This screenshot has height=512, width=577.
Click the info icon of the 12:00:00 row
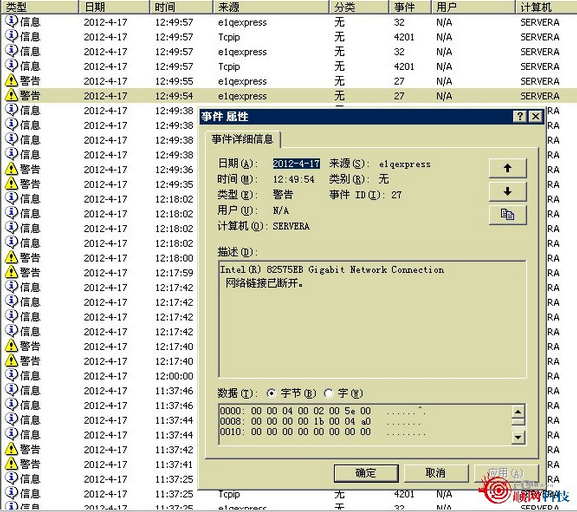[11, 375]
